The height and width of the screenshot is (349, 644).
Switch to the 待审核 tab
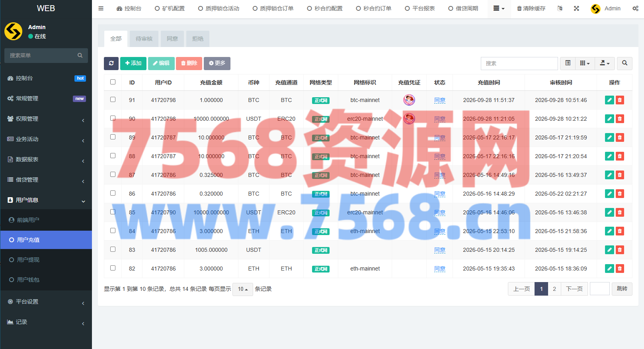[x=144, y=39]
